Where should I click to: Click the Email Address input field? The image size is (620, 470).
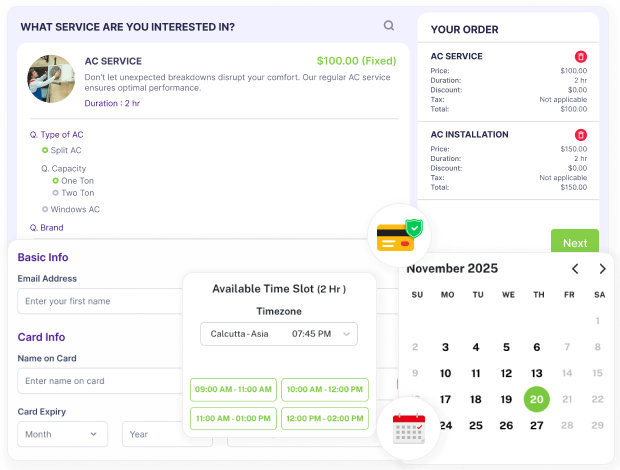tap(100, 301)
